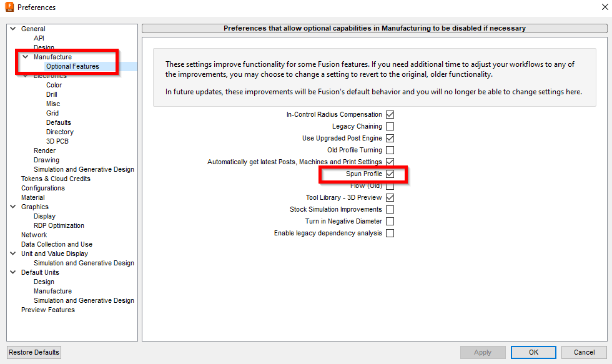Enable the Legacy Chaining checkbox

[390, 126]
